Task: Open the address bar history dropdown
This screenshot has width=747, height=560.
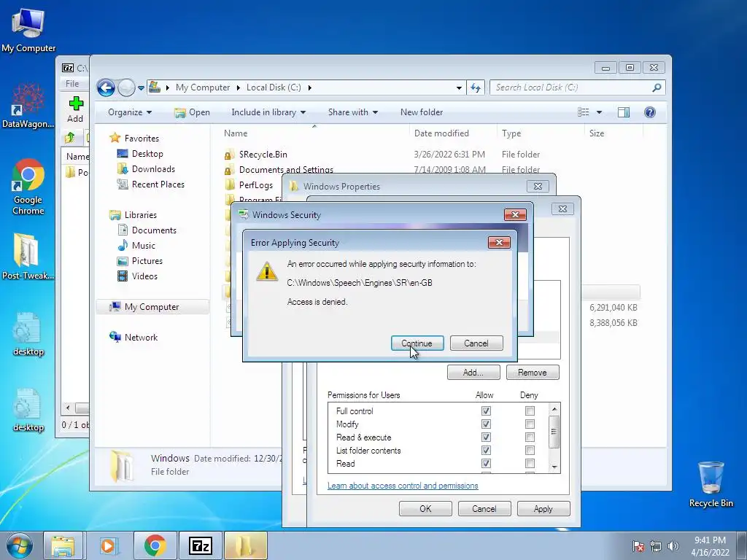Action: click(459, 87)
